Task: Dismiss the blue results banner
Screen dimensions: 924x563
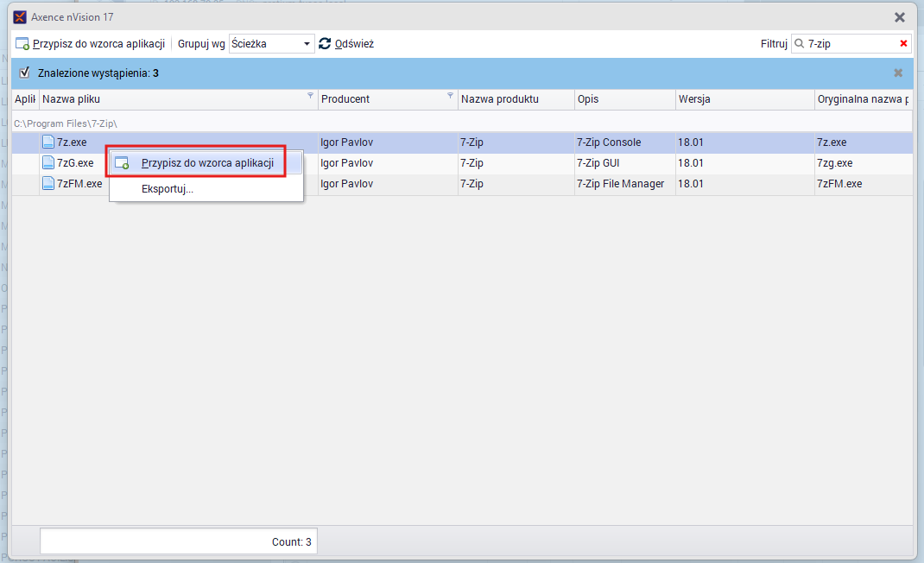Action: click(x=898, y=73)
